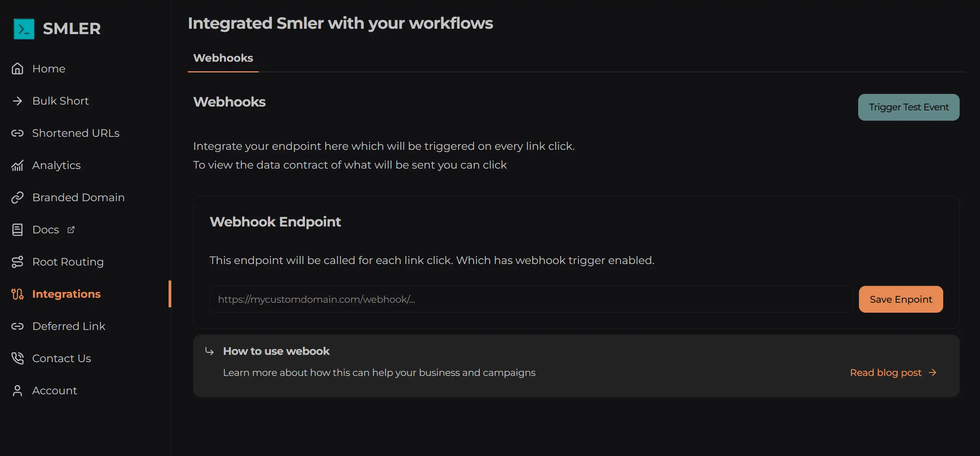Click the Contact Us phone icon
The image size is (980, 456).
(x=17, y=358)
